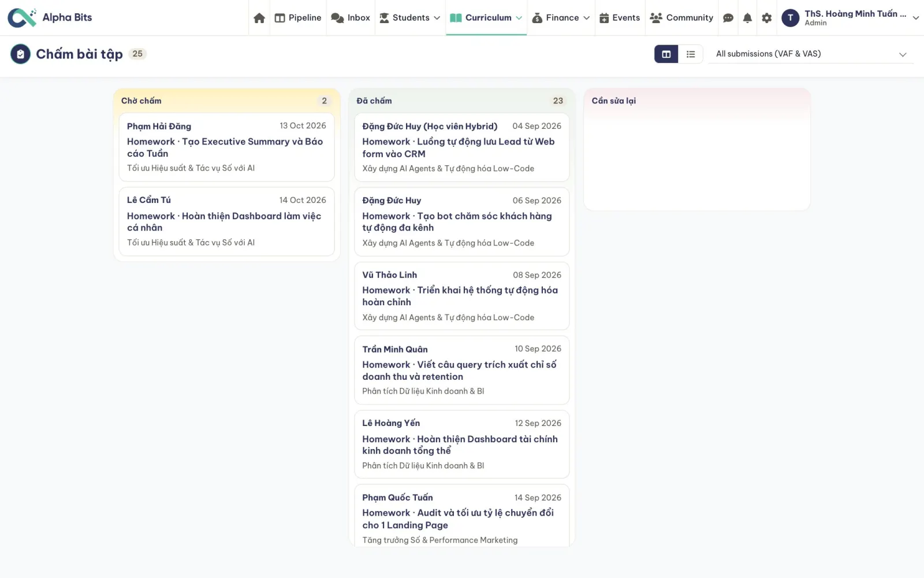
Task: Open Lê Cẩm Tú's submission card
Action: pos(226,221)
